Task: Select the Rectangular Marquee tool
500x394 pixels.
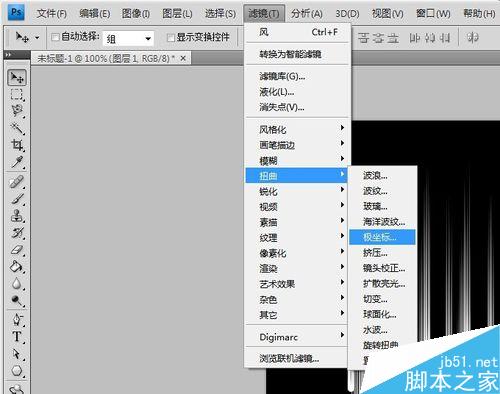Action: point(17,95)
